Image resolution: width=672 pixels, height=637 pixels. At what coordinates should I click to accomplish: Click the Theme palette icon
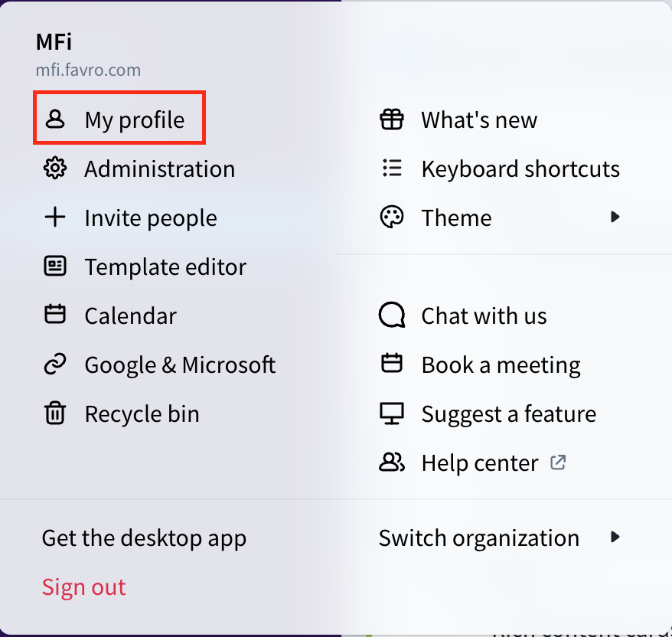pos(392,217)
